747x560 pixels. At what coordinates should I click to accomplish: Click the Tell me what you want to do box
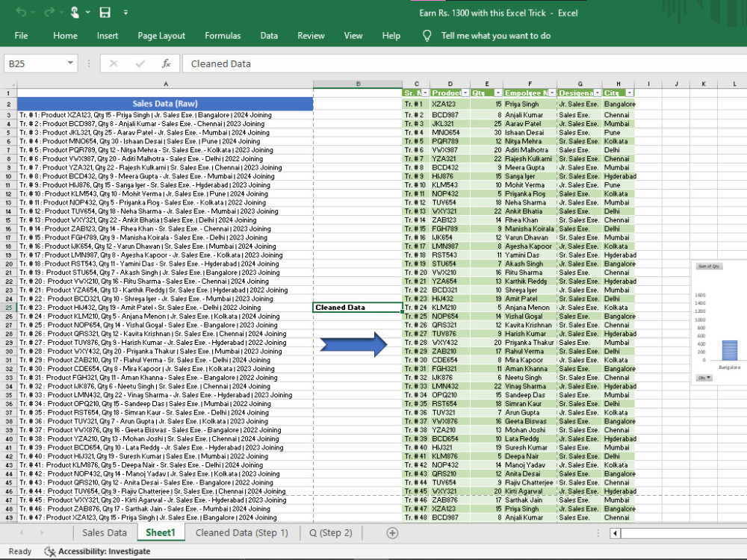tap(495, 36)
